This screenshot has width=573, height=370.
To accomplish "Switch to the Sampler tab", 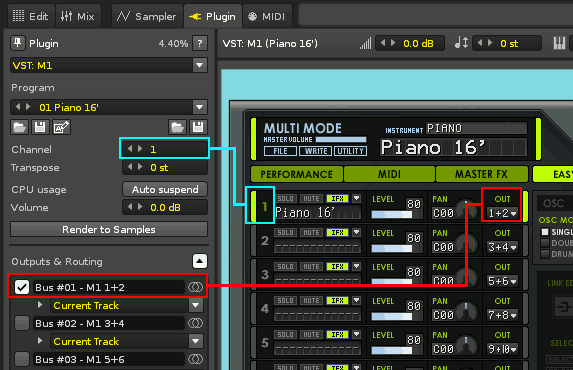I will 147,16.
